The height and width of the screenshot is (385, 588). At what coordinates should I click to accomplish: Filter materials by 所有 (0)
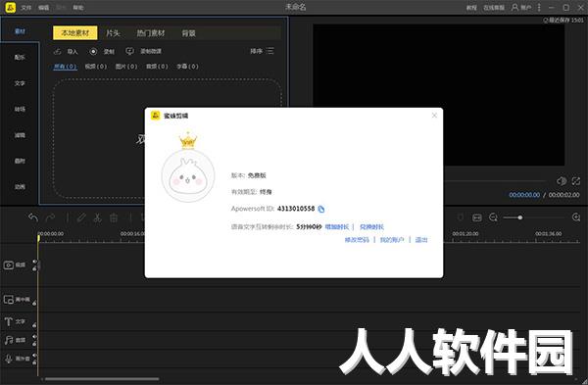coord(66,67)
